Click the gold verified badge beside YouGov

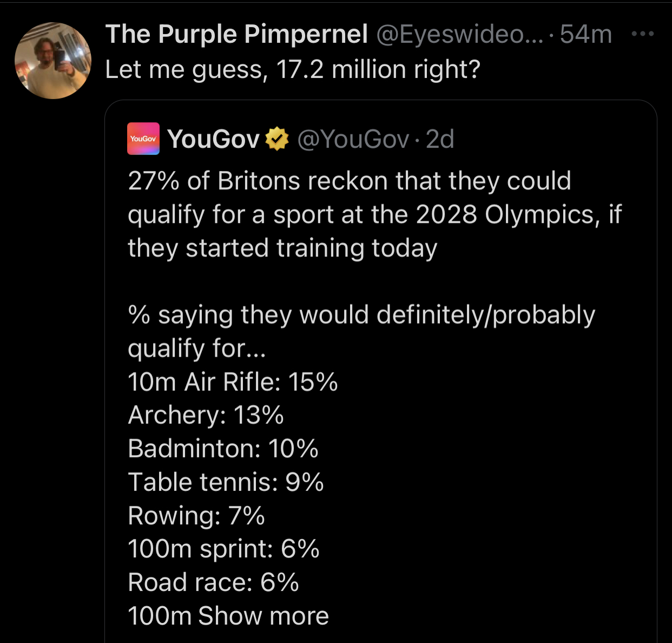277,139
